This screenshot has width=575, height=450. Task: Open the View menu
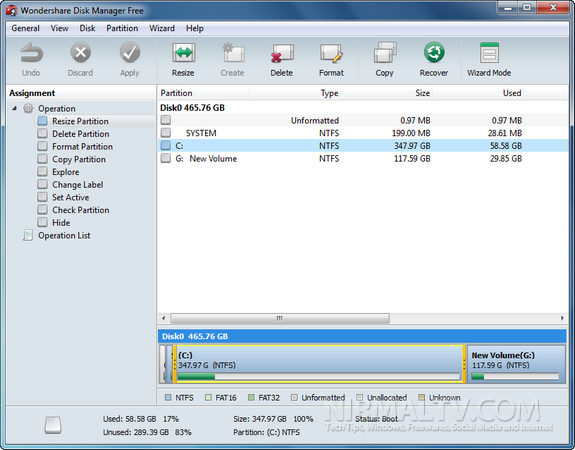[x=59, y=28]
